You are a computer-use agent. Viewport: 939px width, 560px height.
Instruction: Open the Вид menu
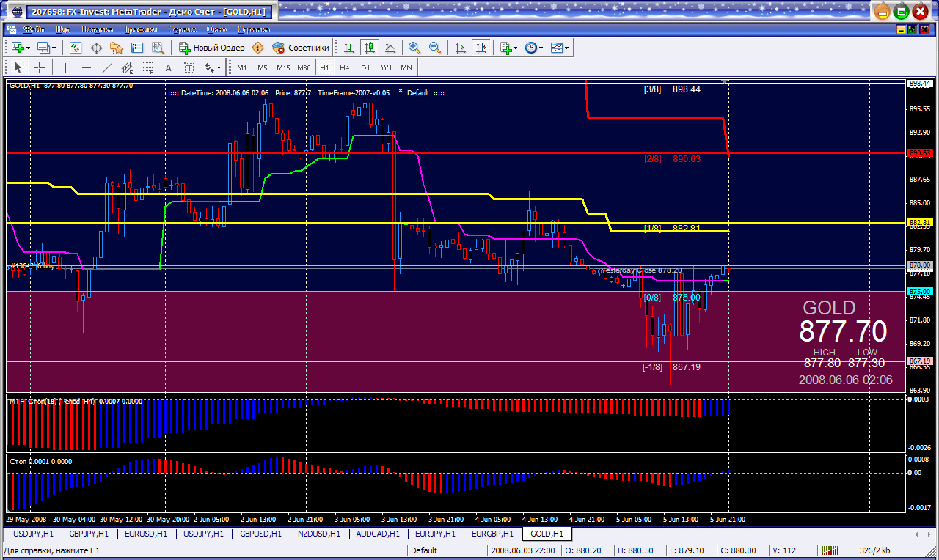tap(64, 29)
